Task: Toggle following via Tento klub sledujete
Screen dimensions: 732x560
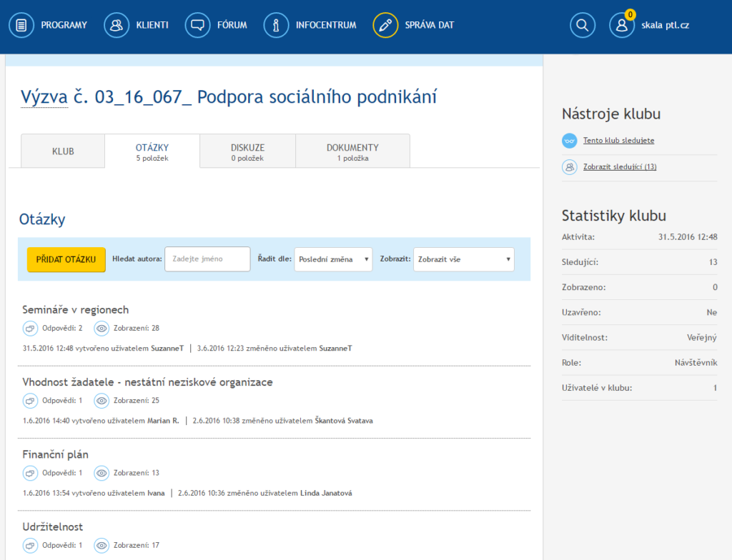Action: pos(618,141)
